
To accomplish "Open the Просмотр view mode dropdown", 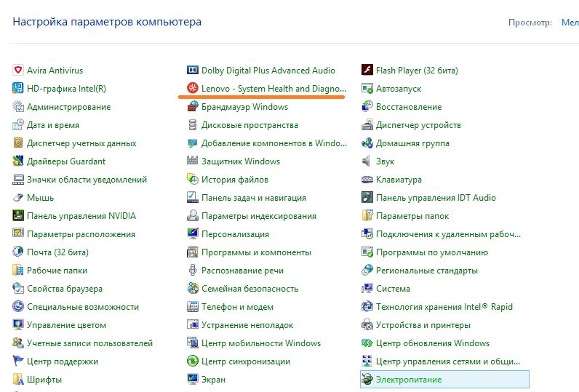I will 570,23.
